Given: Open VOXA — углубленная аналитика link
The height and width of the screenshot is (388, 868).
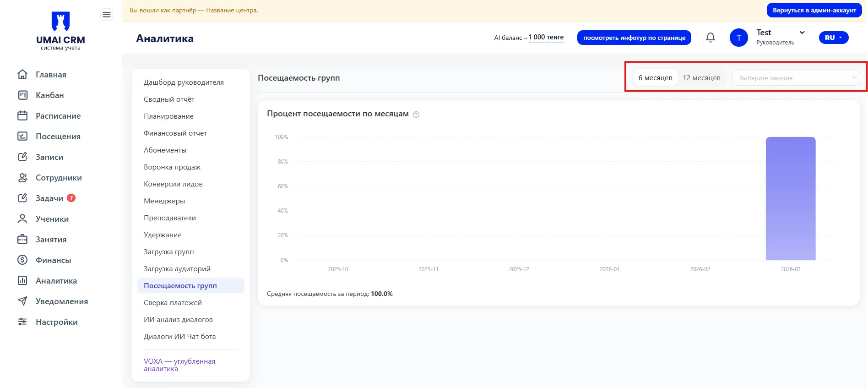Looking at the screenshot, I should pos(179,365).
